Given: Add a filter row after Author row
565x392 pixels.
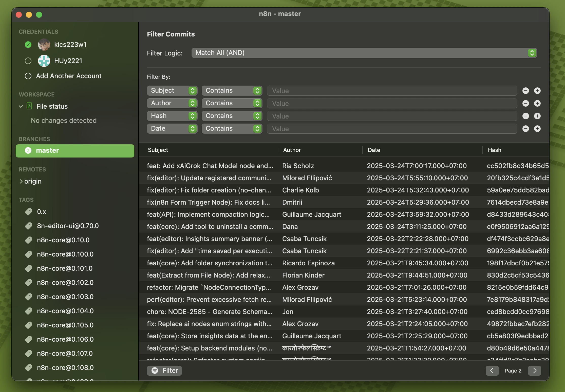Looking at the screenshot, I should pos(537,103).
